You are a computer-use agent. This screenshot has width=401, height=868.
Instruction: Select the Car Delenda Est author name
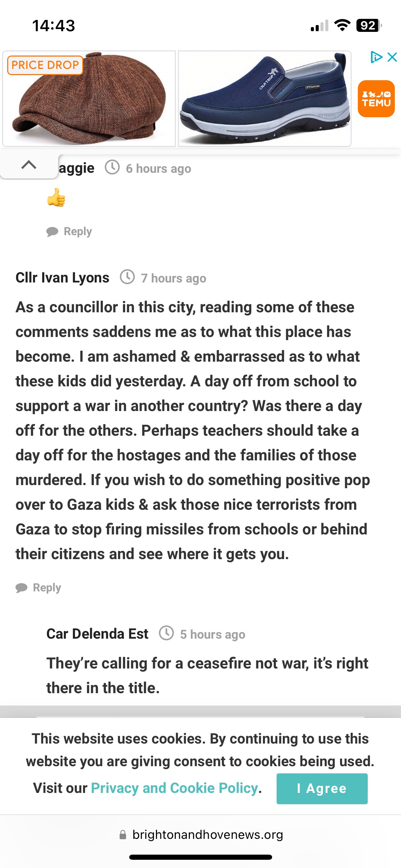97,634
